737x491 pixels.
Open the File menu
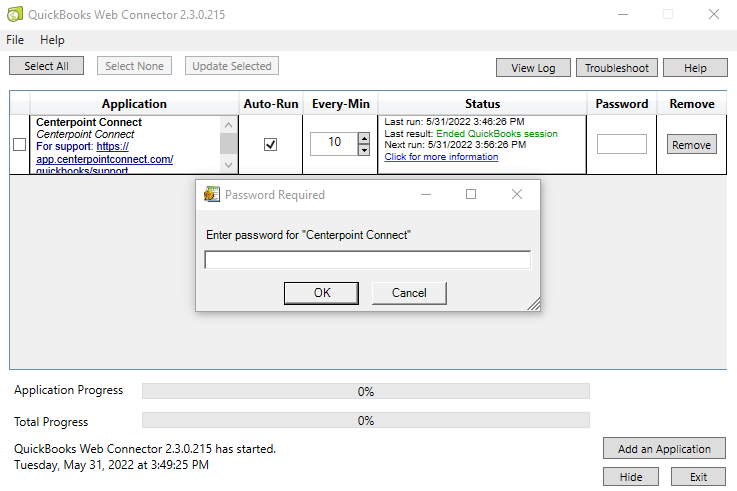click(15, 40)
